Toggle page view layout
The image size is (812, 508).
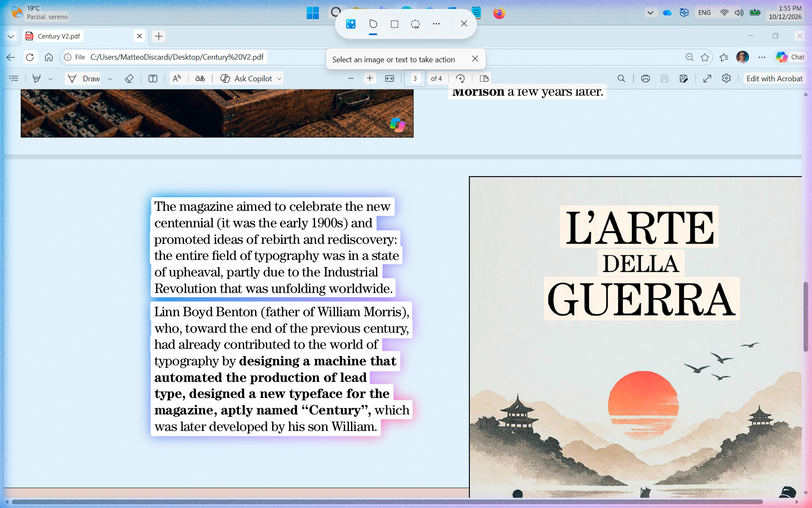[484, 78]
